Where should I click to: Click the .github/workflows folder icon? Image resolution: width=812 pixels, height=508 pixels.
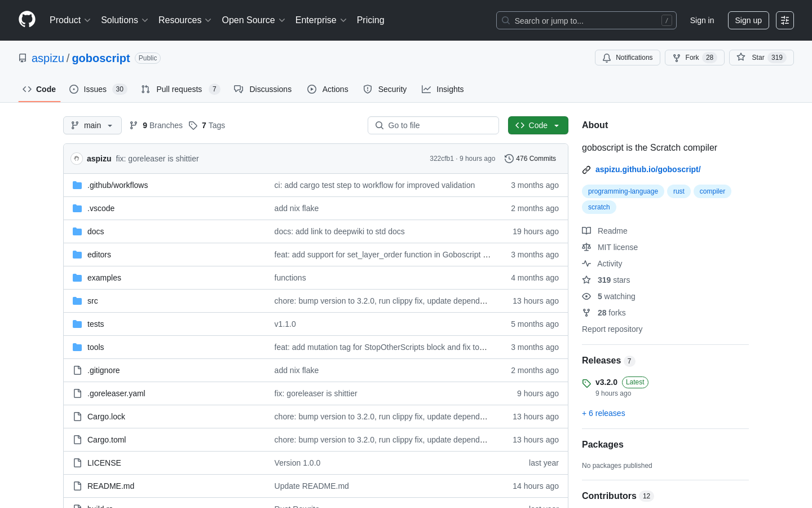click(77, 185)
